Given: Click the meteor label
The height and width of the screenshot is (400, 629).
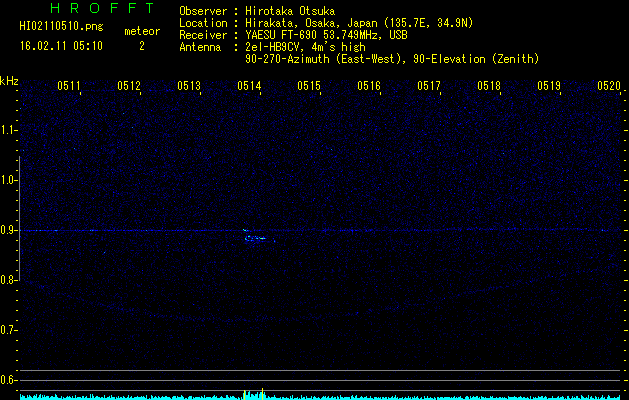Looking at the screenshot, I should click(142, 31).
